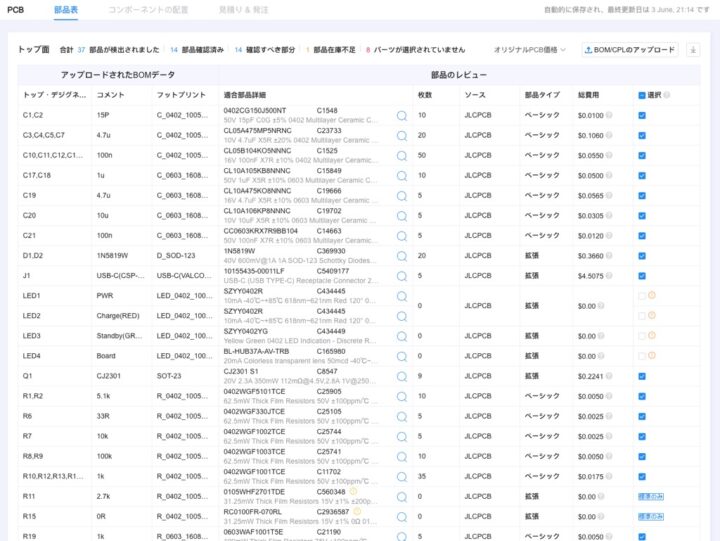Click the download icon beside BOM/CPL upload
720x541 pixels.
pyautogui.click(x=694, y=49)
